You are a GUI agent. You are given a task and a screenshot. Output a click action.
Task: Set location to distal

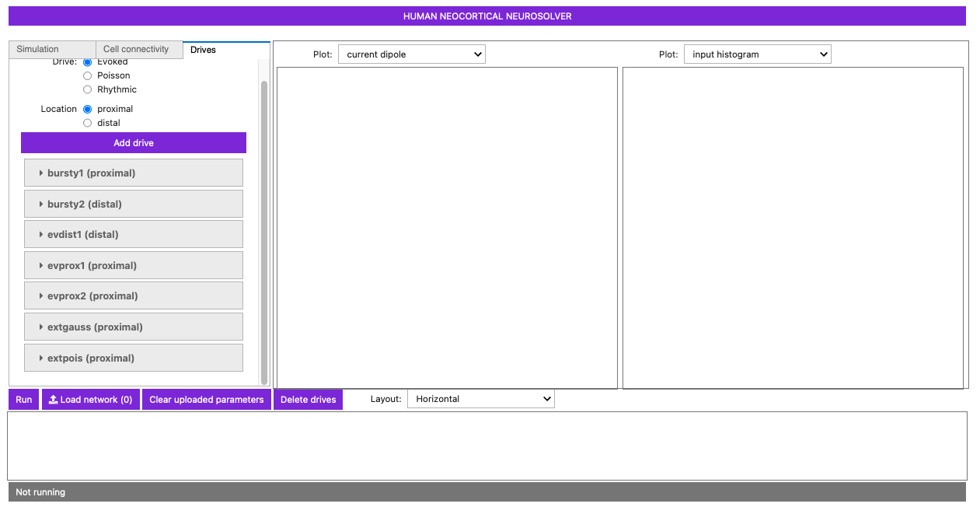pyautogui.click(x=88, y=123)
